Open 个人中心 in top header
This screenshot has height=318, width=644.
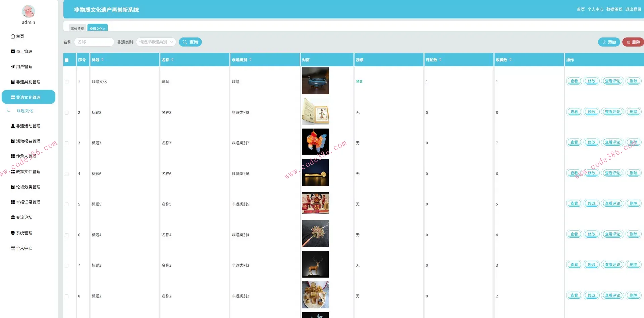595,9
